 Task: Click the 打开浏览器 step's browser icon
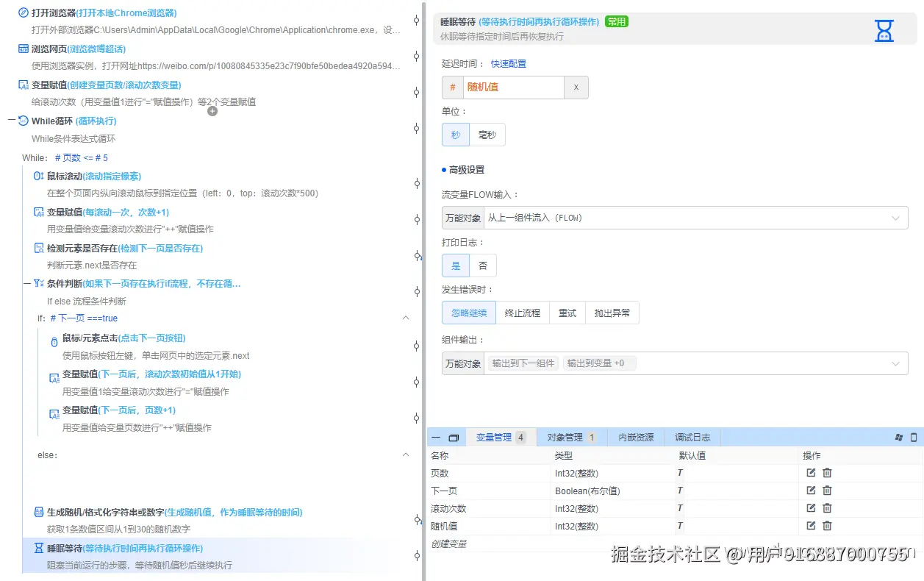(x=23, y=13)
